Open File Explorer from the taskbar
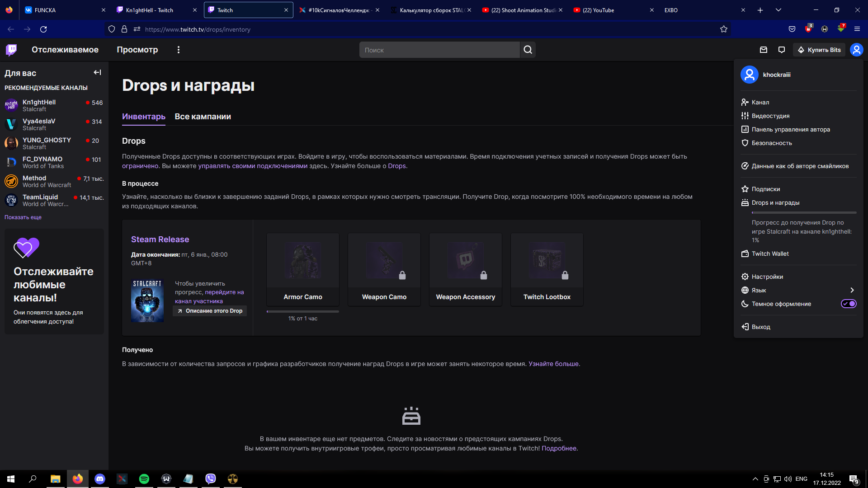 pyautogui.click(x=55, y=479)
